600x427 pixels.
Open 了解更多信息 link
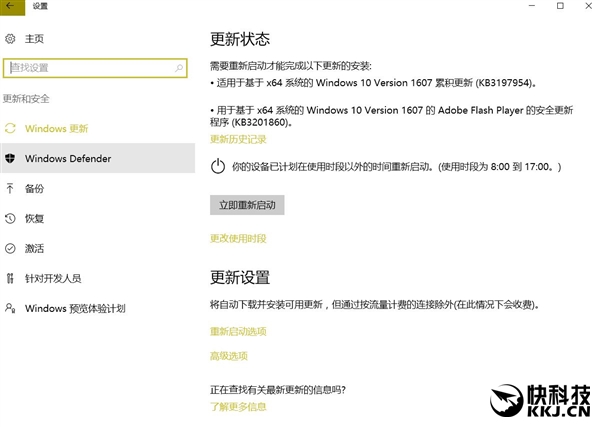click(x=238, y=406)
